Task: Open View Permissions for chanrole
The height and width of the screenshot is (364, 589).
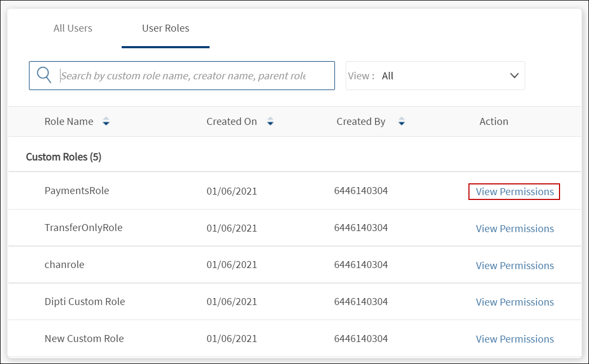Action: pyautogui.click(x=515, y=265)
